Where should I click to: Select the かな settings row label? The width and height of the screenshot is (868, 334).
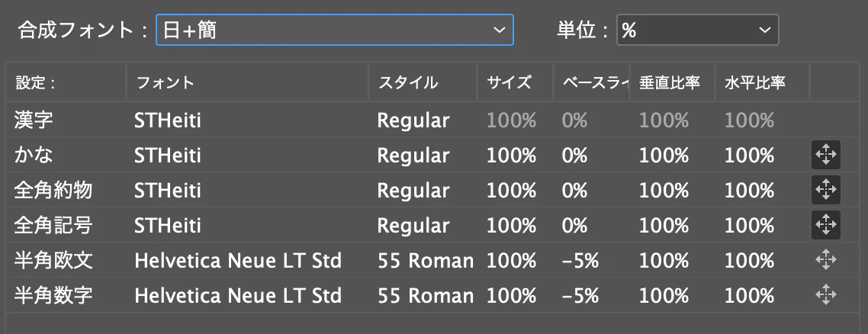click(x=34, y=155)
